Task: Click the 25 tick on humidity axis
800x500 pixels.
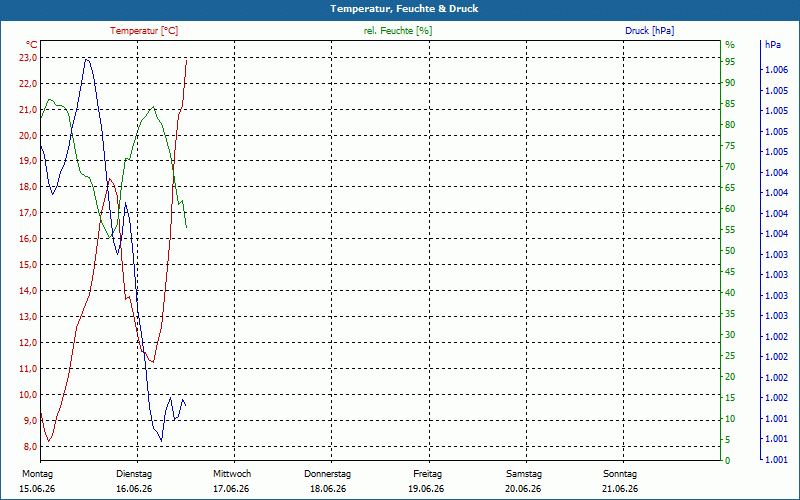Action: coord(730,356)
